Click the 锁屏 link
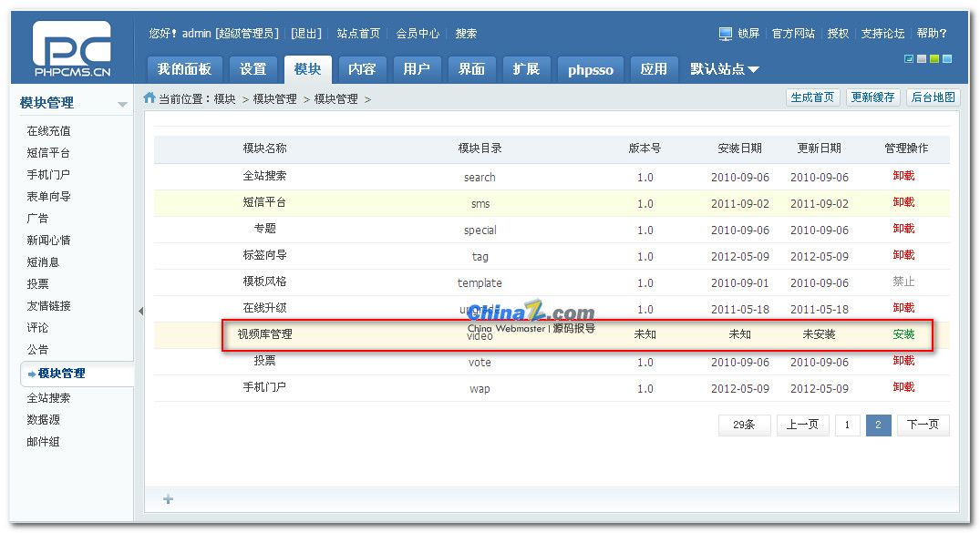The width and height of the screenshot is (980, 533). (748, 34)
